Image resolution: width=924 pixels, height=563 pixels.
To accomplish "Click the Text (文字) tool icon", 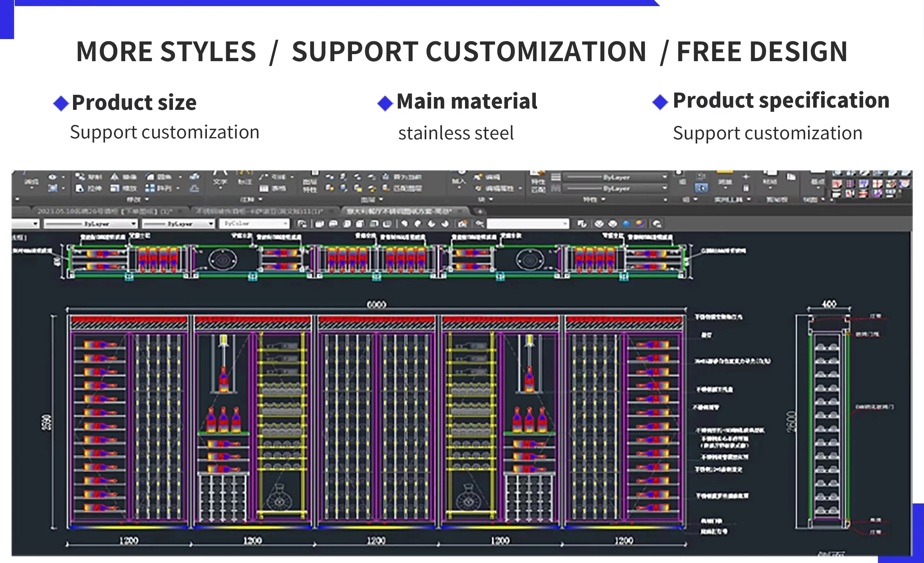I will (220, 177).
